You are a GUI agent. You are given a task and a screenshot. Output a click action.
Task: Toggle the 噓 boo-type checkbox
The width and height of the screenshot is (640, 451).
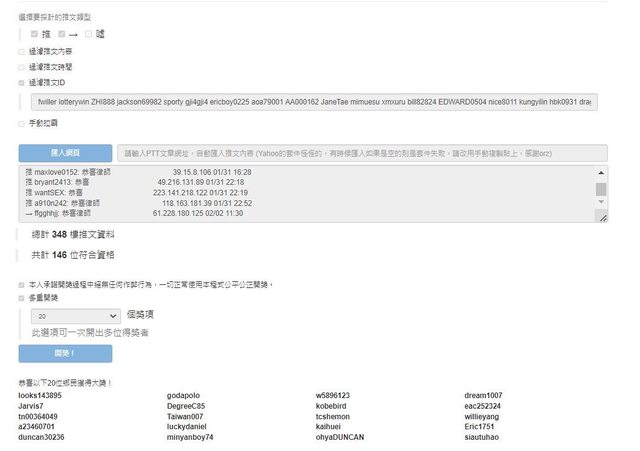click(88, 34)
